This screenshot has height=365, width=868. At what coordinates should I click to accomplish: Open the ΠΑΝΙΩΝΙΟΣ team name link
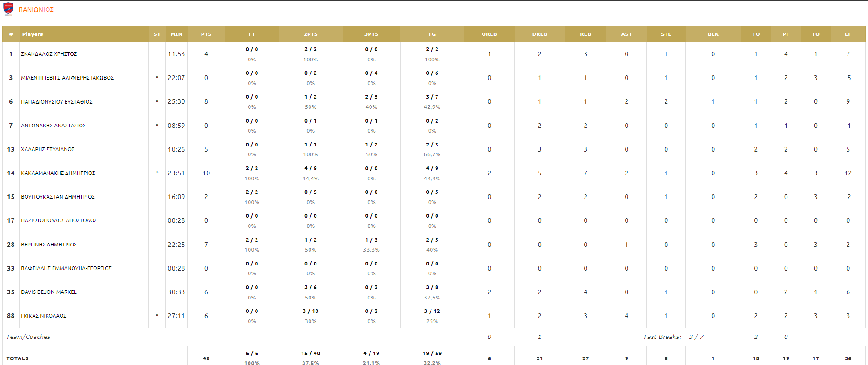pos(36,10)
